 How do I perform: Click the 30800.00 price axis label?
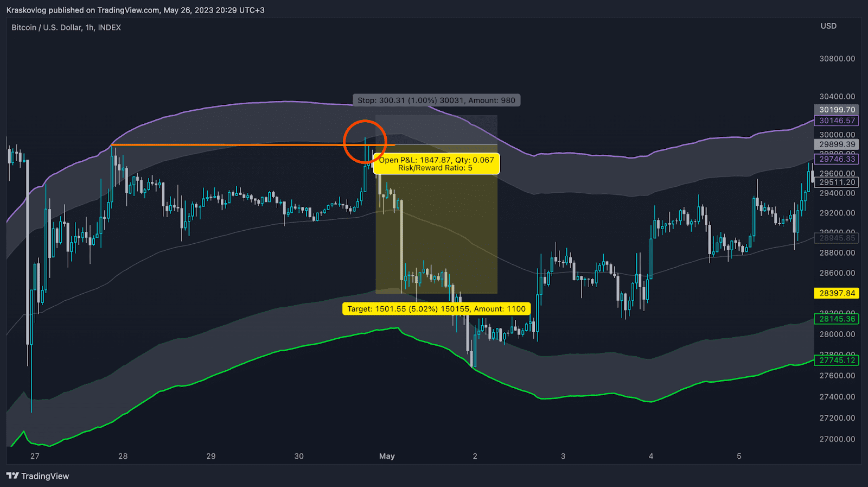(x=837, y=59)
